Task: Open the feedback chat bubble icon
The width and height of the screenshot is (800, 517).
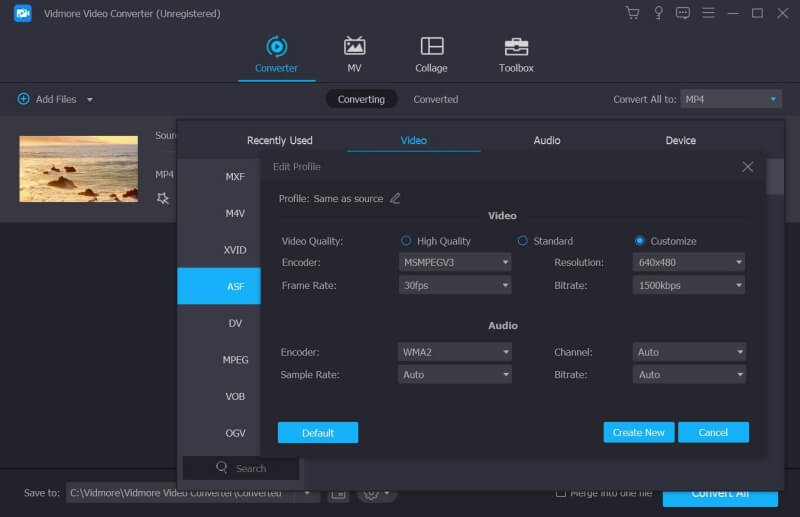Action: [x=683, y=13]
